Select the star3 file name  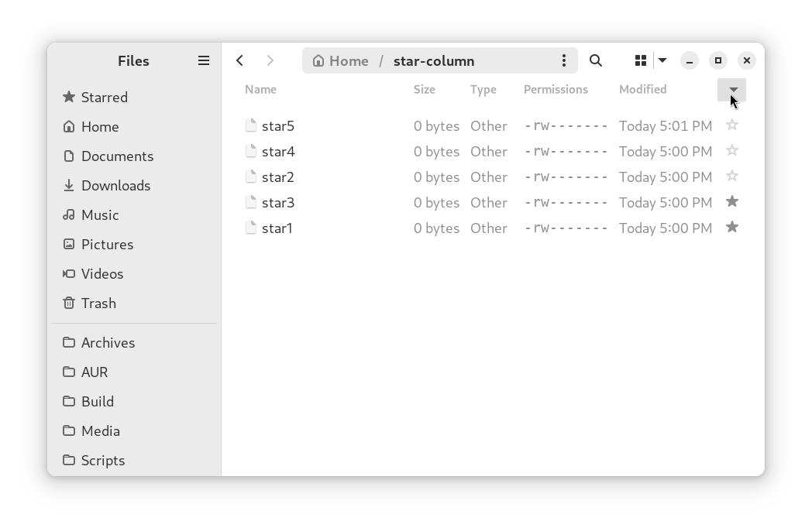point(278,202)
